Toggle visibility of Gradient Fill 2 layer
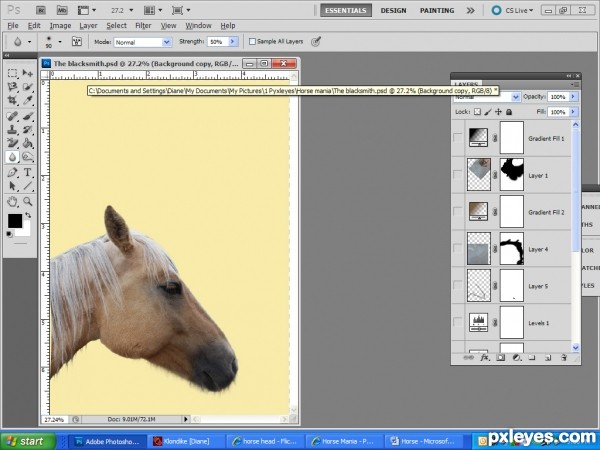Viewport: 600px width, 450px height. 458,212
